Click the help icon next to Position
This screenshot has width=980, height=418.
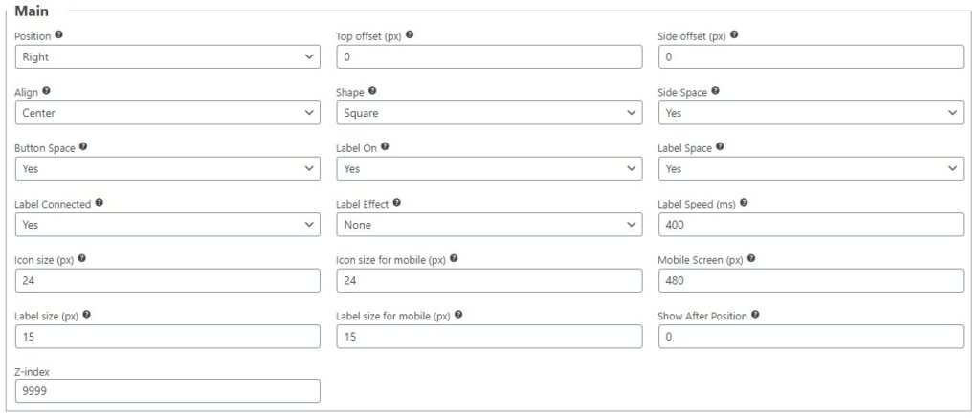(59, 34)
